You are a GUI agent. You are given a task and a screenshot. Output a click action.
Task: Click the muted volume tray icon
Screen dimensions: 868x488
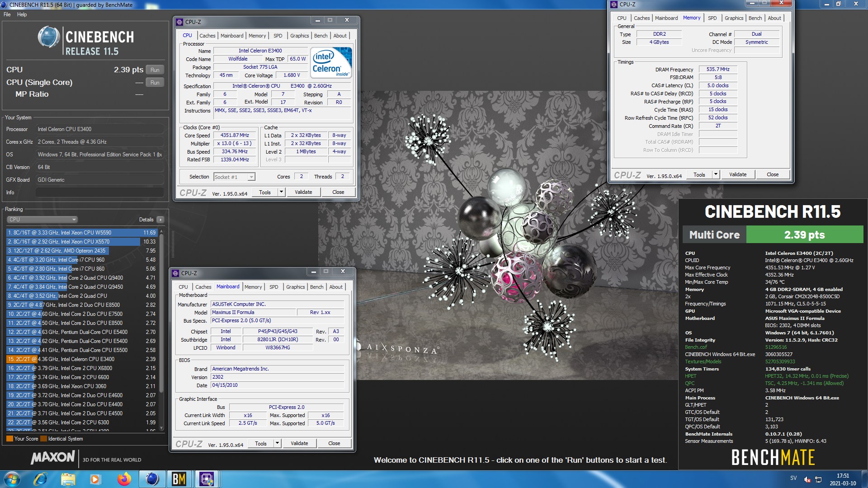[807, 479]
